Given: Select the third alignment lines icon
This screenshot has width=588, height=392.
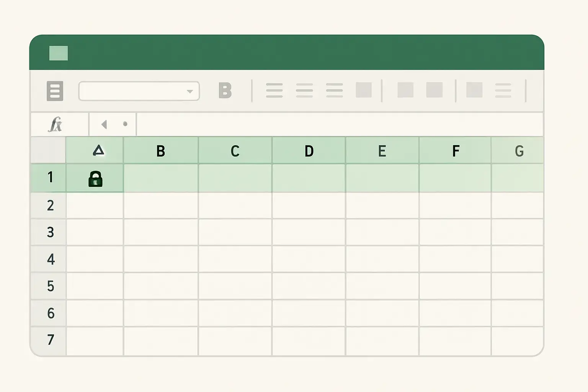Looking at the screenshot, I should 334,90.
